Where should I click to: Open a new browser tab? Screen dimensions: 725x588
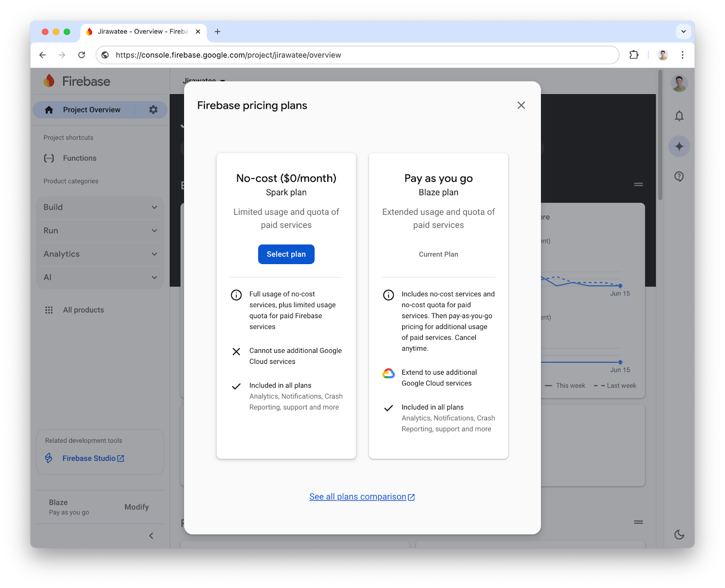pos(217,32)
